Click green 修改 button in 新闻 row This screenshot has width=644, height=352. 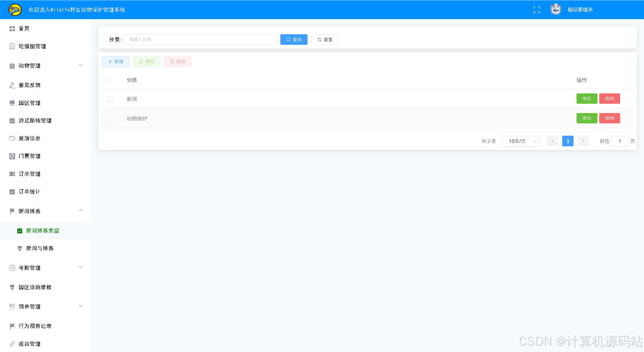[x=587, y=99]
